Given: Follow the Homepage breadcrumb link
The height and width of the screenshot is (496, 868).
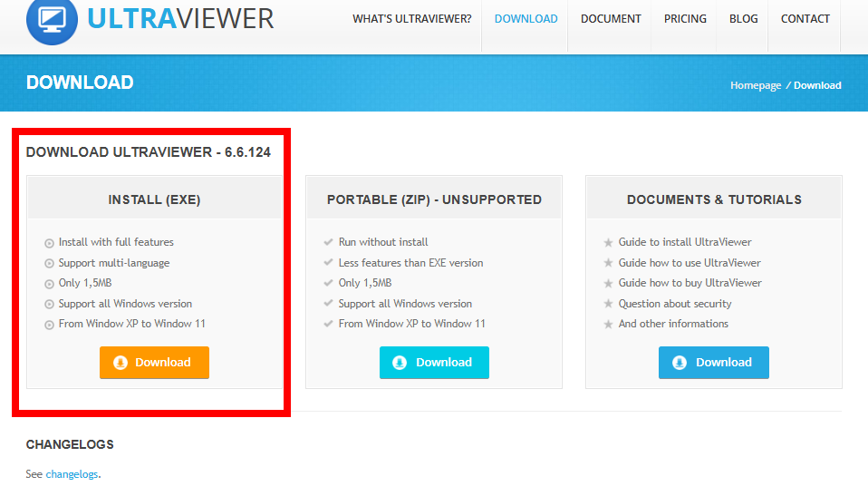Looking at the screenshot, I should [x=756, y=85].
